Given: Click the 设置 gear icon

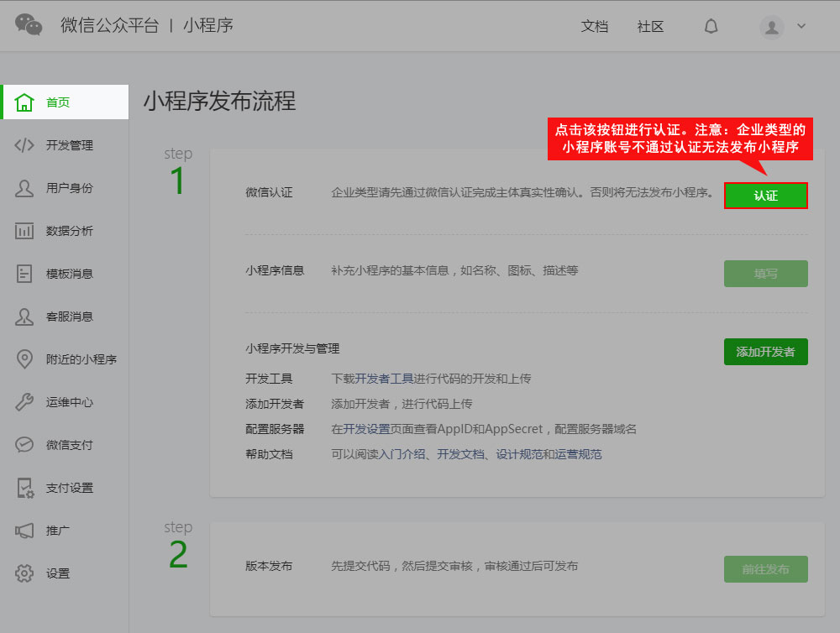Looking at the screenshot, I should [x=24, y=573].
